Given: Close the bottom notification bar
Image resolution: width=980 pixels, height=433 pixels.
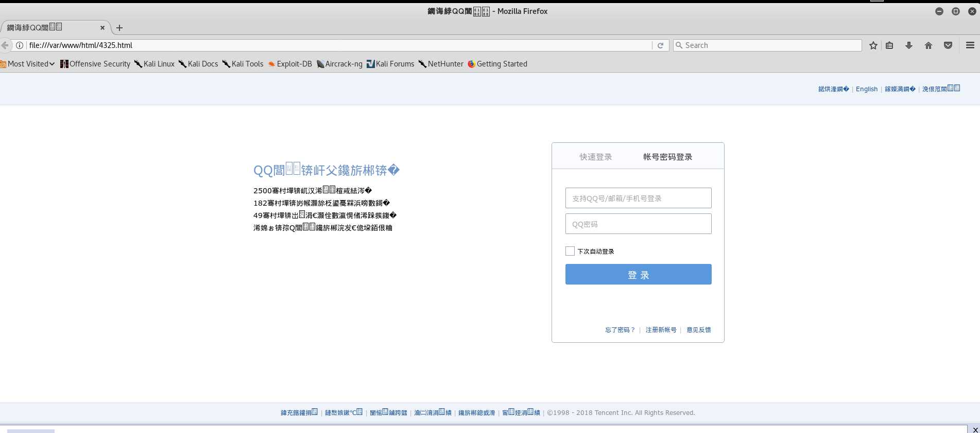Looking at the screenshot, I should click(975, 430).
